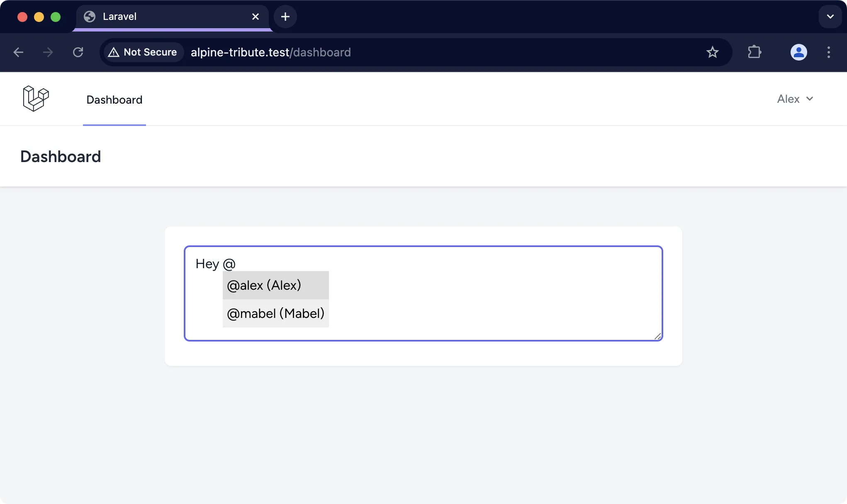847x504 pixels.
Task: Choose the @alex (Alex) mention suggestion
Action: [276, 285]
